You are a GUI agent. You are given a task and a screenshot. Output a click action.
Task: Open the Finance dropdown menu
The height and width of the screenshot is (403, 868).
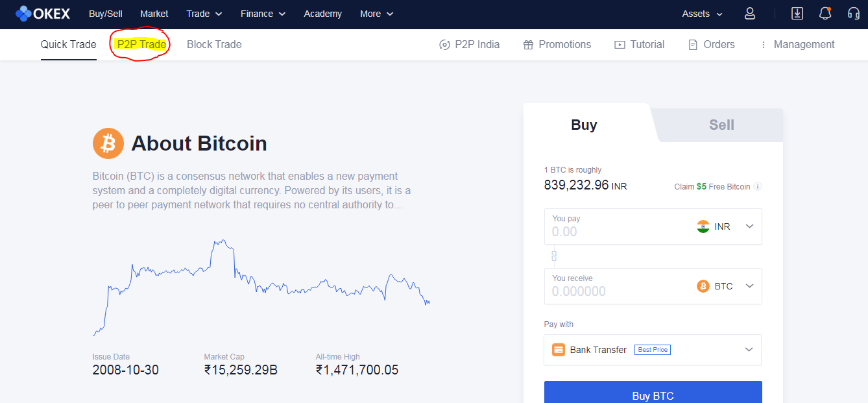(263, 14)
